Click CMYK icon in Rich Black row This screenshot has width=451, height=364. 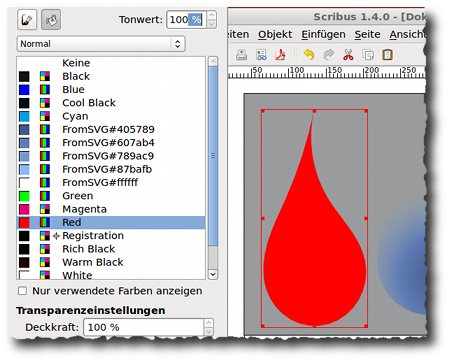45,249
